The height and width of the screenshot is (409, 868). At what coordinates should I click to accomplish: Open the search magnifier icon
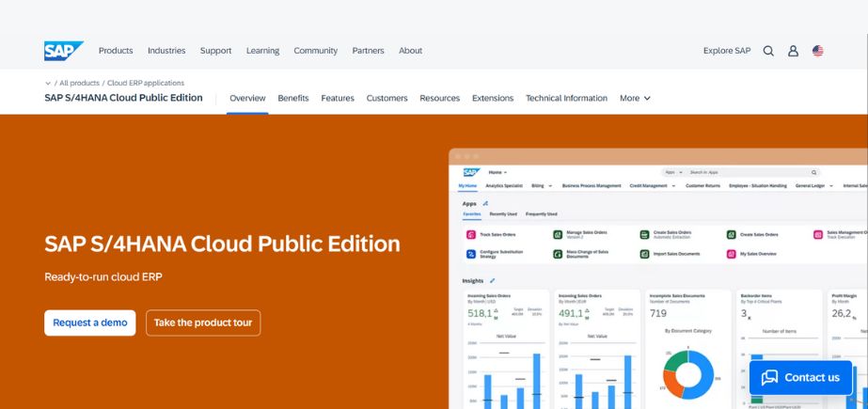(768, 51)
